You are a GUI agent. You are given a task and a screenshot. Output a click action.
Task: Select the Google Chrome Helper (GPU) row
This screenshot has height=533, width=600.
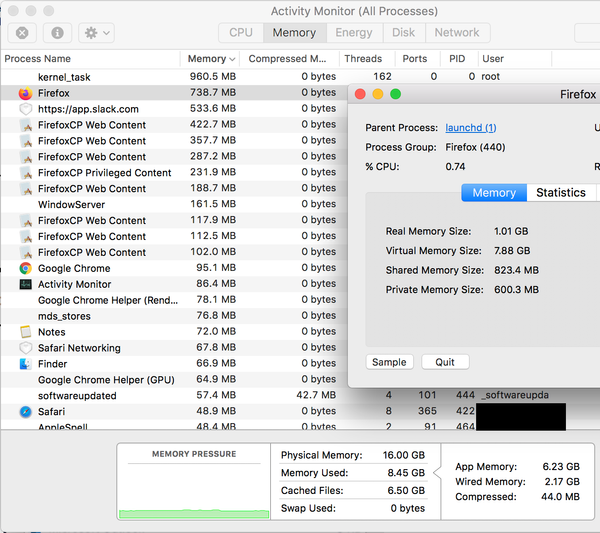pos(174,380)
